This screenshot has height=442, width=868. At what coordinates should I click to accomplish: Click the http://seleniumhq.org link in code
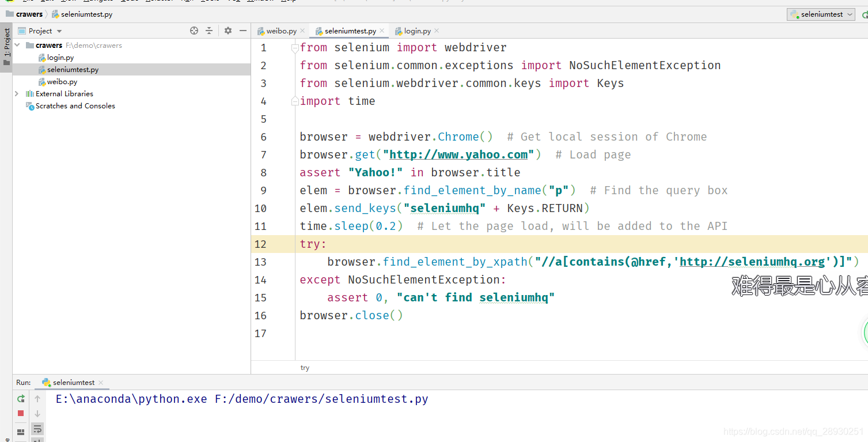click(752, 262)
